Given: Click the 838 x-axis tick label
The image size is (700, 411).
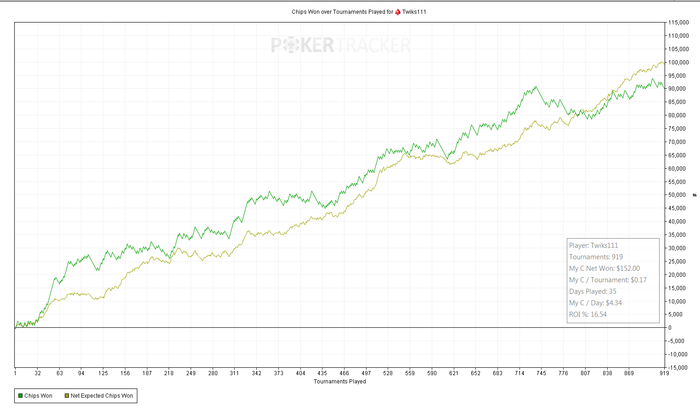Looking at the screenshot, I should pyautogui.click(x=607, y=373).
